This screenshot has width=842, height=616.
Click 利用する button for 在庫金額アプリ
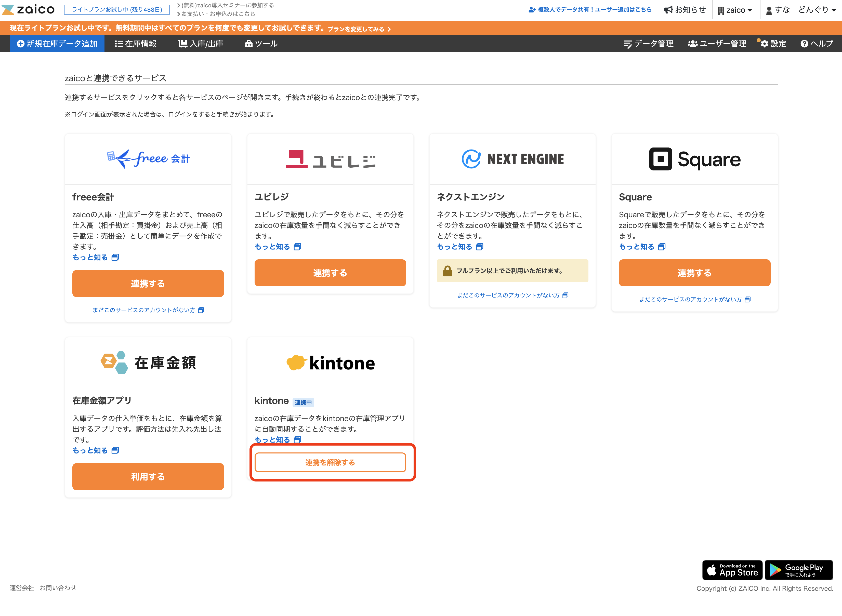point(148,477)
